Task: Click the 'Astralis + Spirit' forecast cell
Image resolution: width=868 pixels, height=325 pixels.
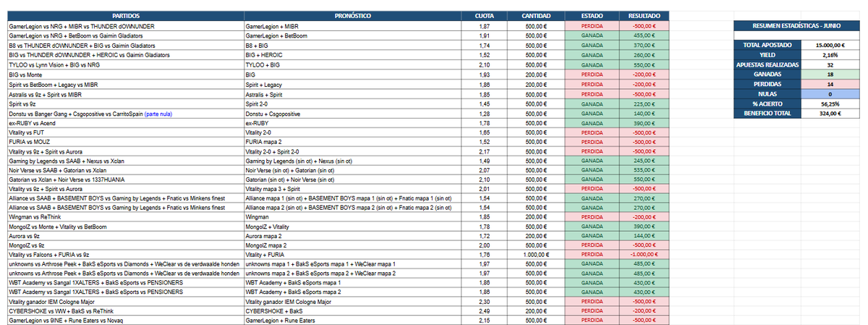Action: pos(354,93)
